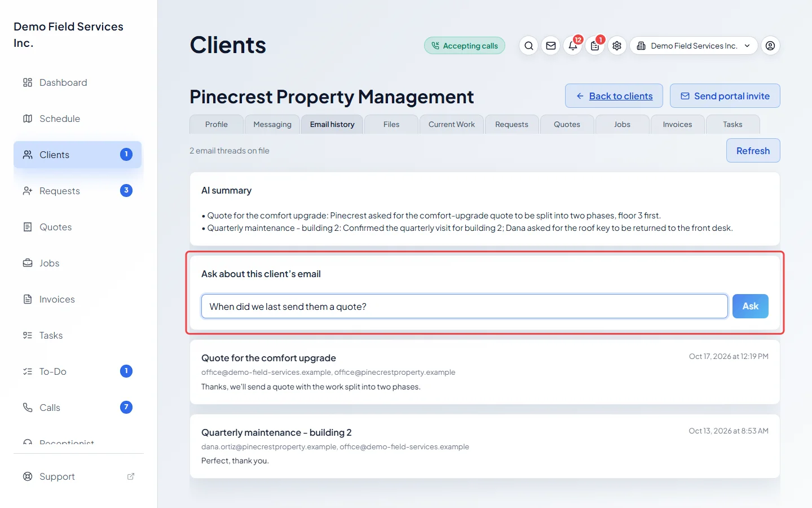Go to Schedule in sidebar

click(x=78, y=119)
